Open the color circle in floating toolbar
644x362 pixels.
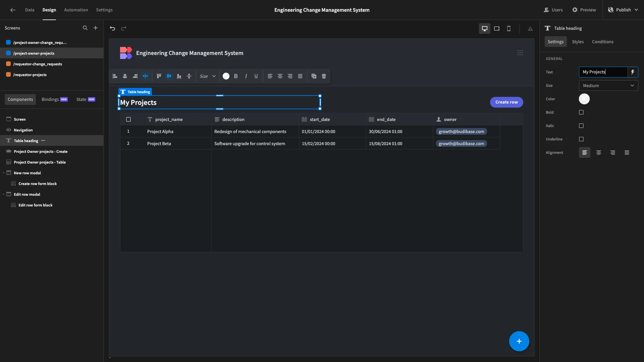[226, 76]
